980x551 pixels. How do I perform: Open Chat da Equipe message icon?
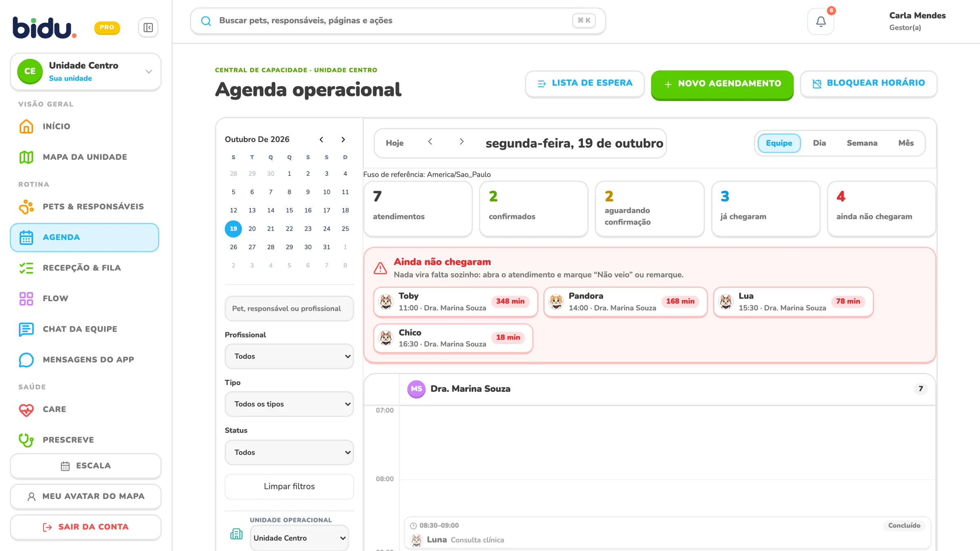27,329
